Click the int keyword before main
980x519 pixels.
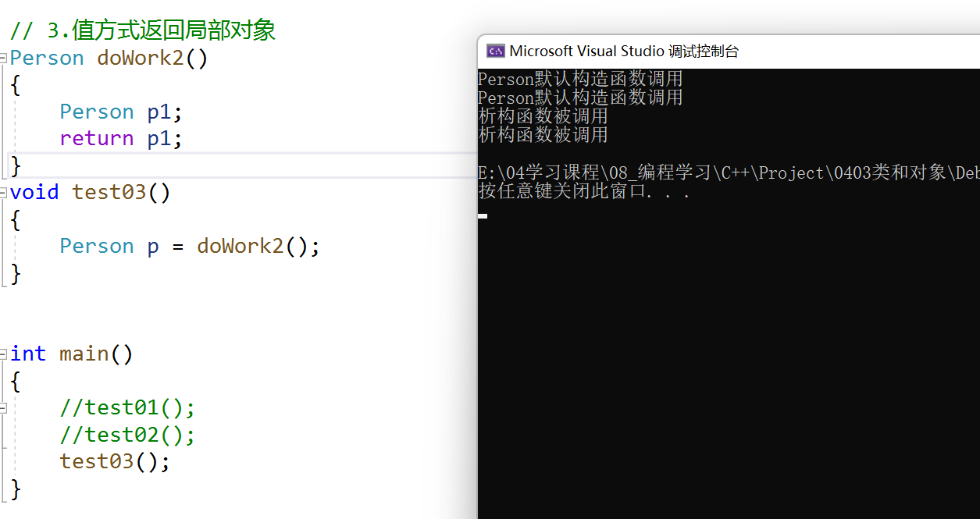point(28,354)
